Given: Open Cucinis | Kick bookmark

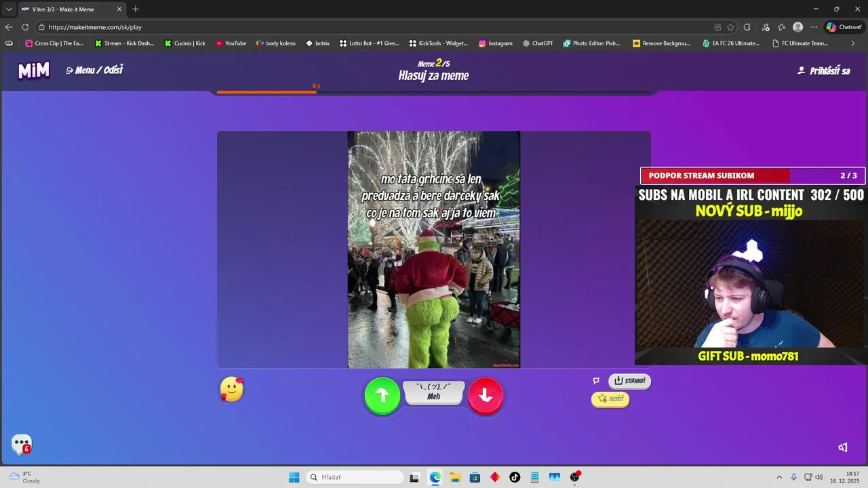Looking at the screenshot, I should pos(185,43).
